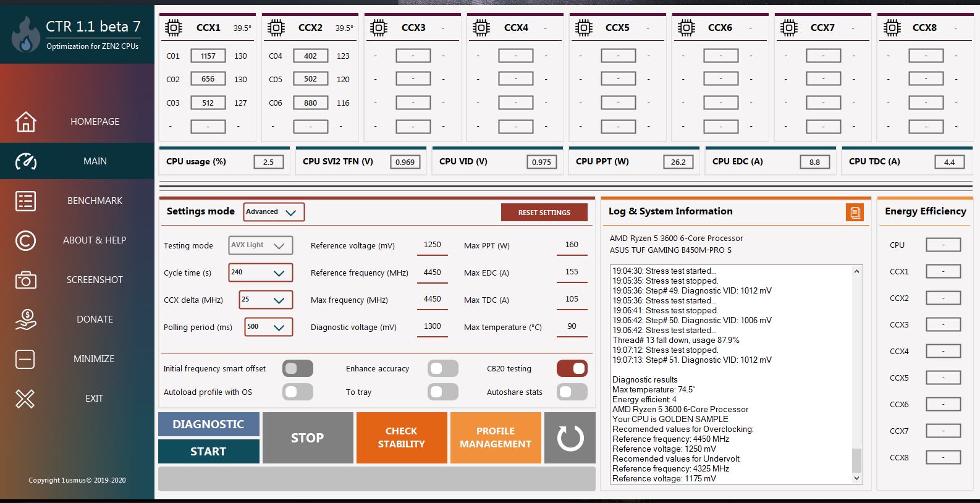
Task: Click the C06 frequency box 880
Action: click(x=311, y=103)
